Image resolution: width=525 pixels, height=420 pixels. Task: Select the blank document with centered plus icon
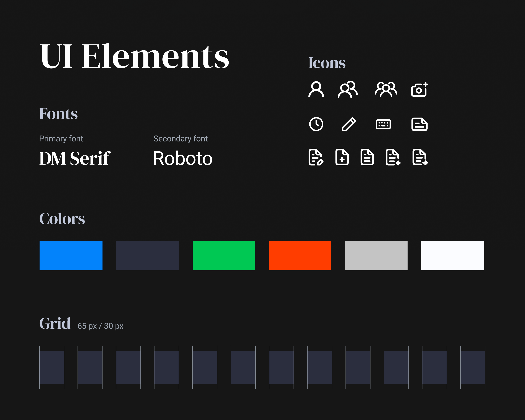pyautogui.click(x=342, y=157)
